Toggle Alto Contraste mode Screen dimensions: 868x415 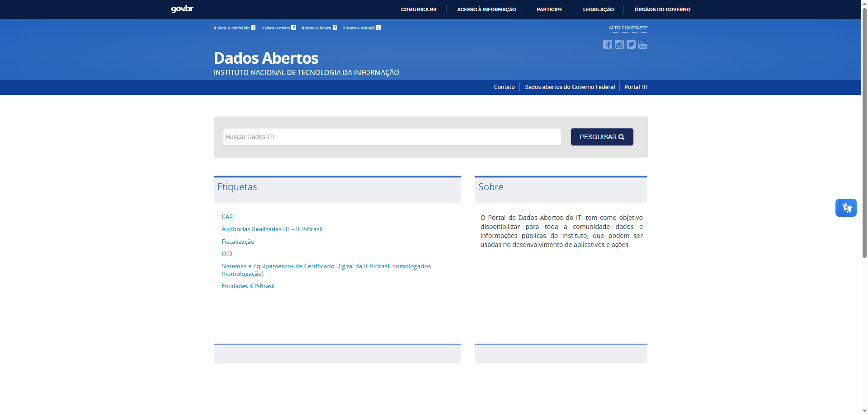click(x=628, y=28)
